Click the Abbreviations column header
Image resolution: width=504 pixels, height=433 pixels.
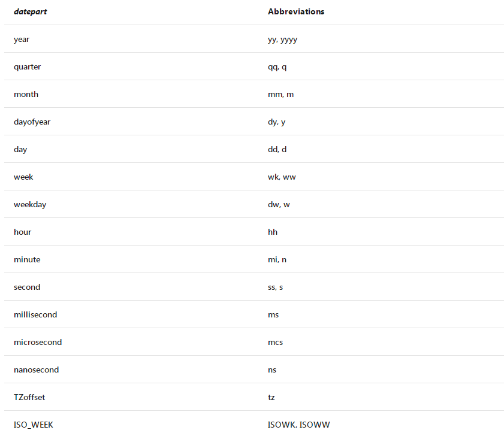click(x=296, y=11)
